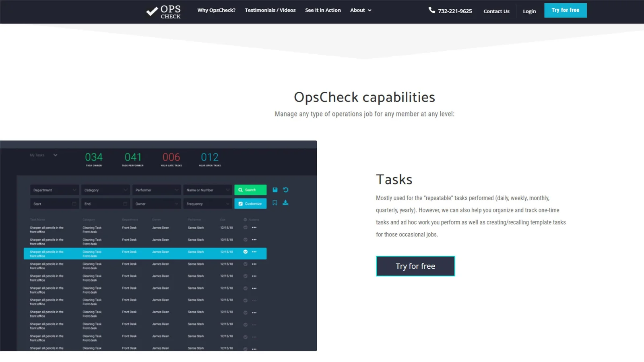Click the Start date input field
This screenshot has height=362, width=644.
point(54,204)
